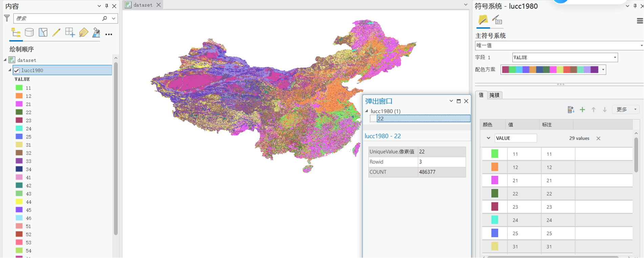Click the lucc1980 - 22 pop-up title link

(x=383, y=136)
